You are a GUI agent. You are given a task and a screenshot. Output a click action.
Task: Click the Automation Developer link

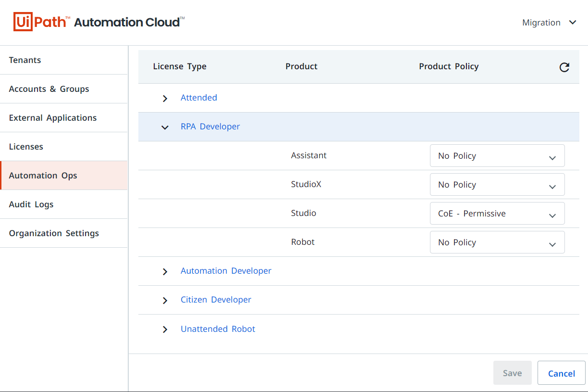[x=226, y=271]
